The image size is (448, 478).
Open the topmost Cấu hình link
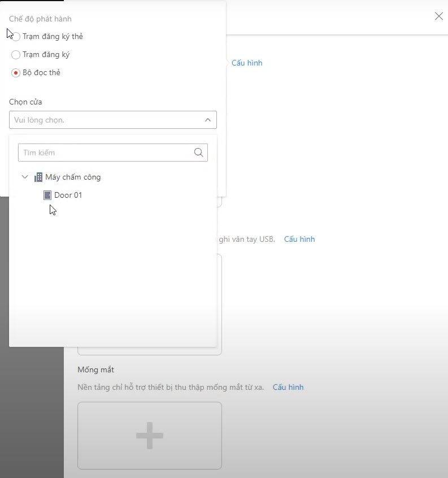pos(247,63)
